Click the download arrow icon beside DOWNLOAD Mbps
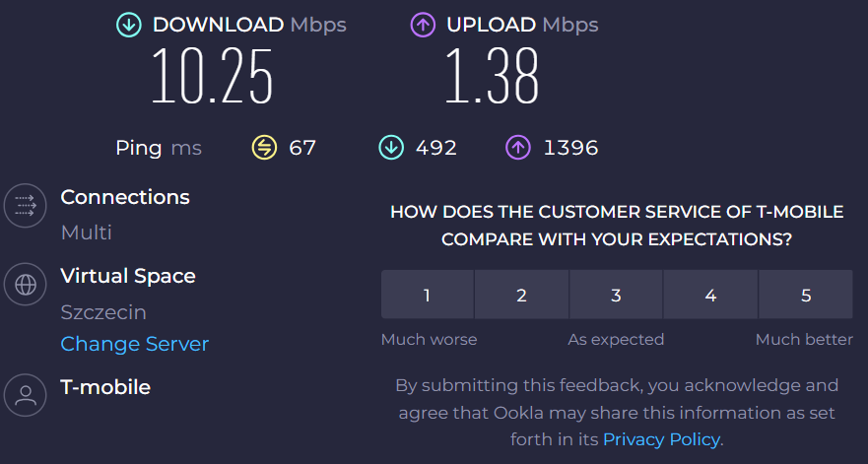Screen dimensions: 868x464 [x=129, y=25]
